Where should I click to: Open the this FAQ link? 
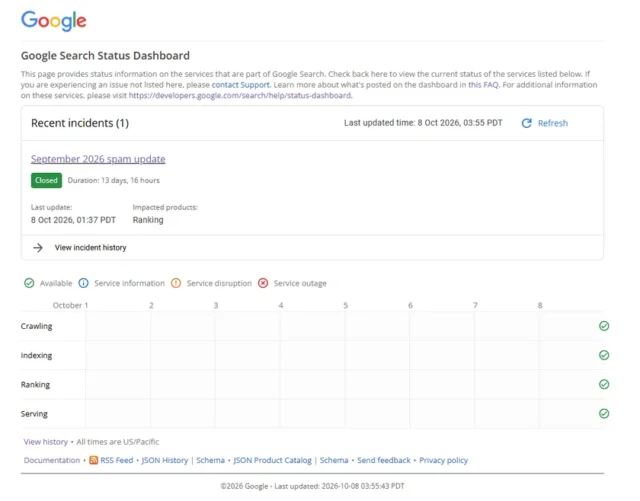[483, 85]
